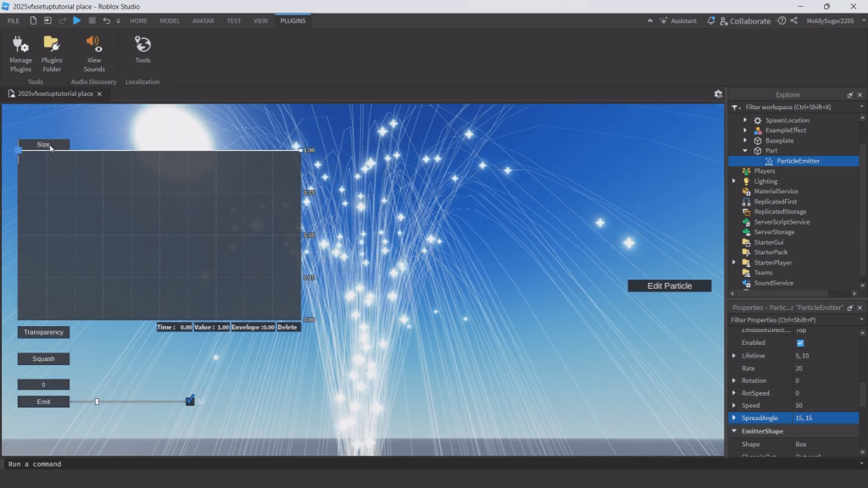Click the Emit slider handle
The height and width of the screenshot is (488, 868).
point(97,402)
